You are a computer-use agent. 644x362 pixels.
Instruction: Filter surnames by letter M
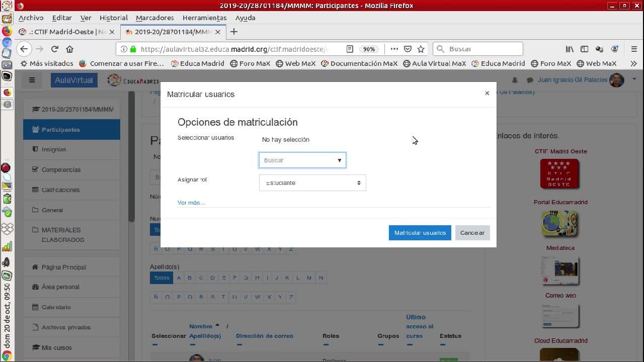click(x=309, y=278)
